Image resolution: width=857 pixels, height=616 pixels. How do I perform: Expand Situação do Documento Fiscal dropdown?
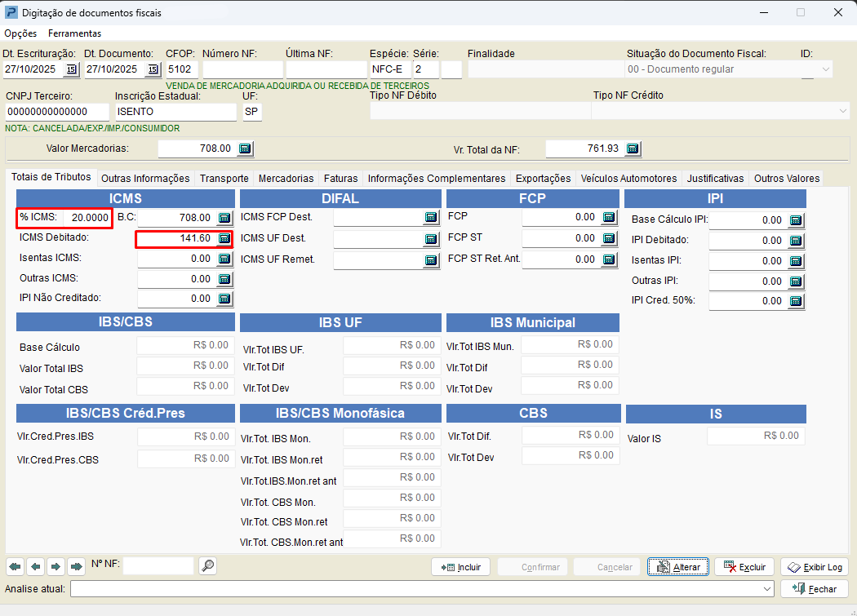825,69
